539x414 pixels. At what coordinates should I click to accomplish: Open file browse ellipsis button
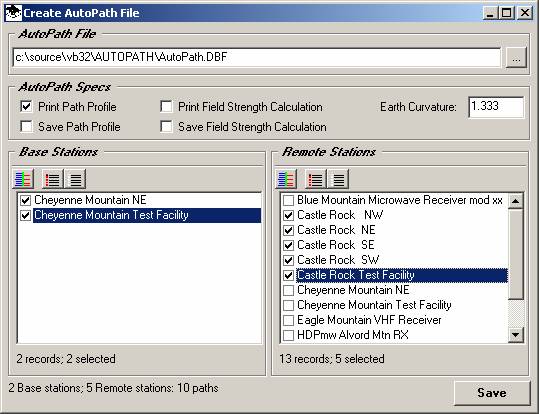[516, 57]
